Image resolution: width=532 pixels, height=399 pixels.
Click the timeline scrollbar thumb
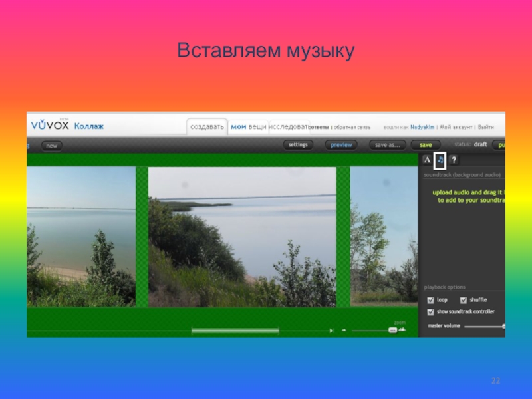pos(235,331)
